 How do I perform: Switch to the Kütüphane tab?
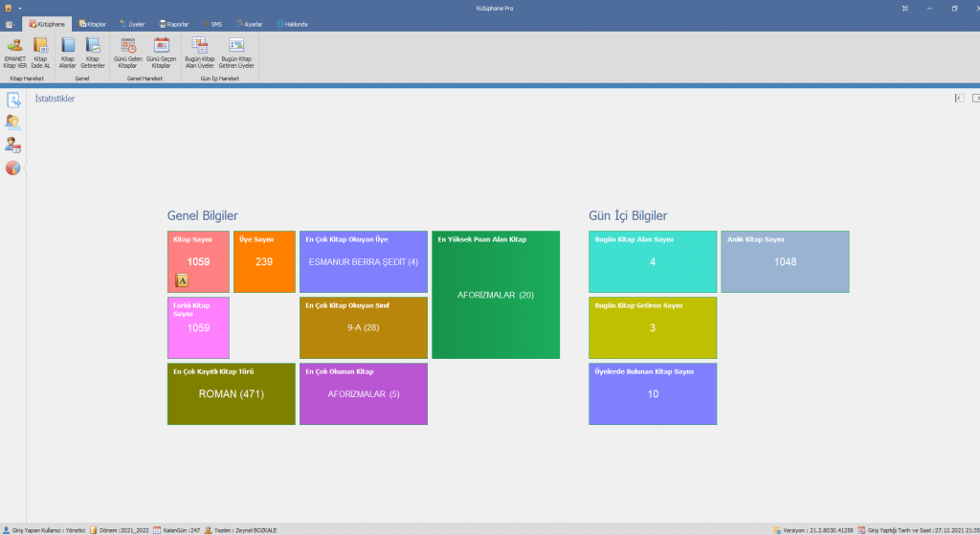(x=47, y=24)
